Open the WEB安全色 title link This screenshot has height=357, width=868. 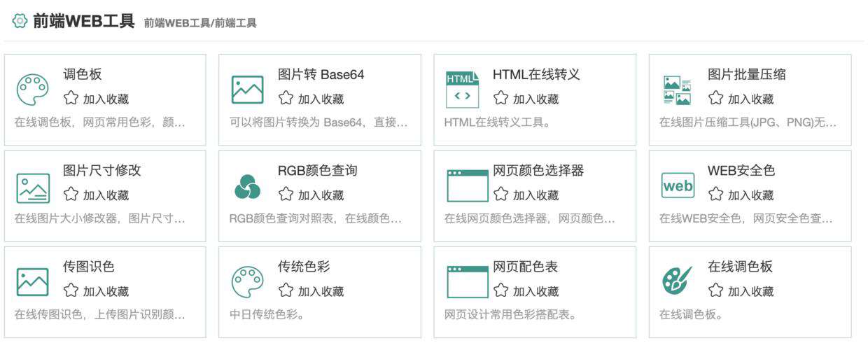[741, 171]
